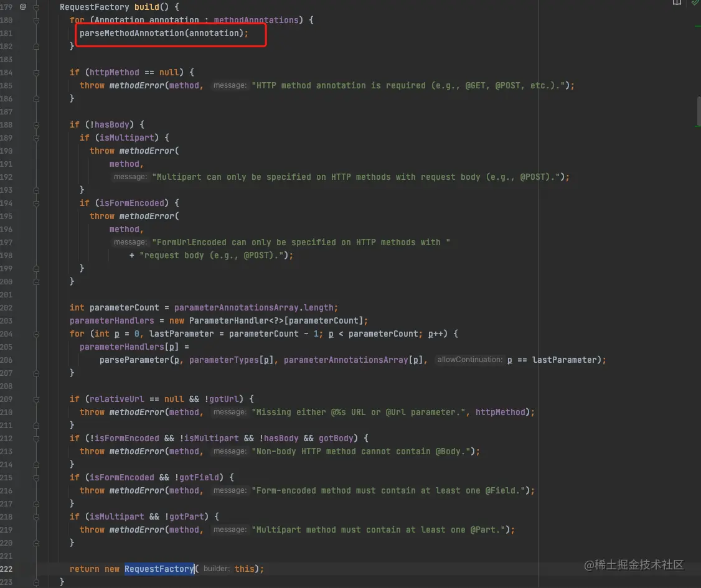Click line number 222 in the gutter
The image size is (701, 588).
6,569
